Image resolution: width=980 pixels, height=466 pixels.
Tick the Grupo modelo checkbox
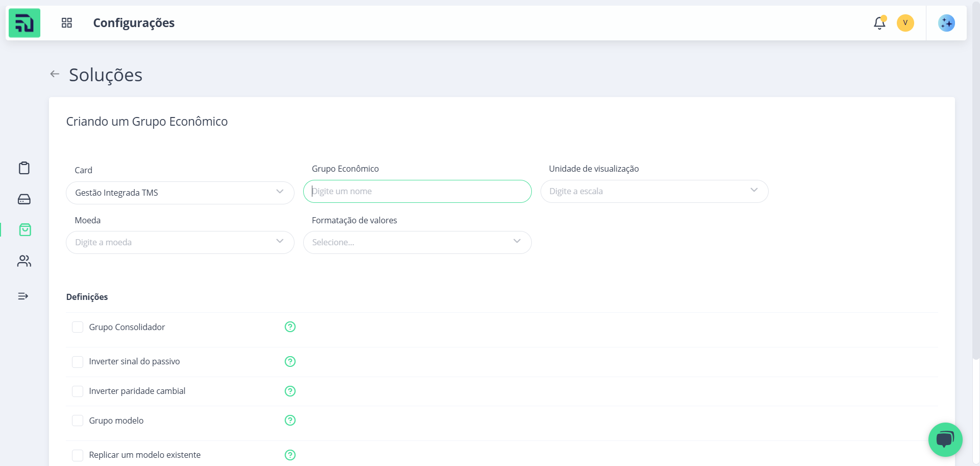(78, 421)
